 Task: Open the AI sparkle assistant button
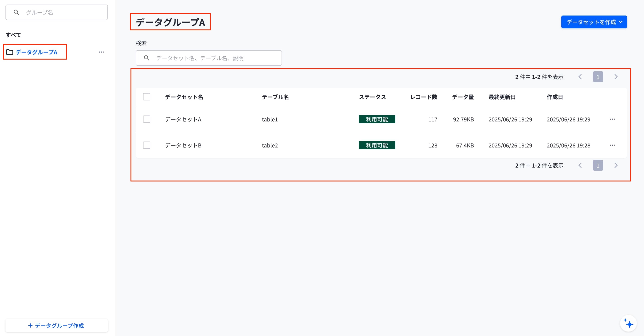point(628,323)
